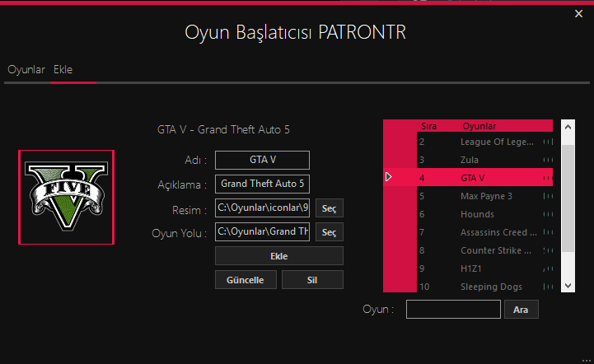Click the scrollbar down arrow
594x364 pixels.
coord(568,286)
